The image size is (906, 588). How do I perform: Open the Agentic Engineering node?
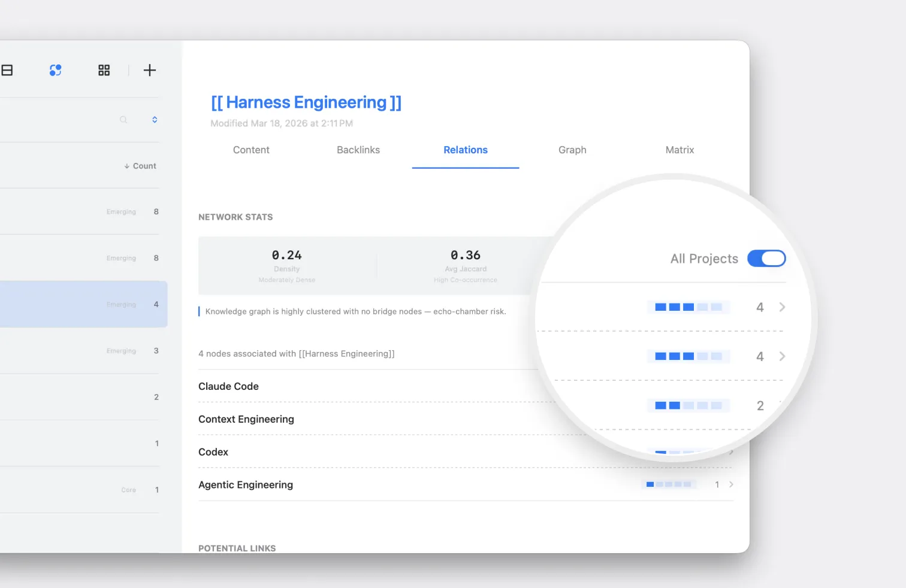click(x=246, y=485)
